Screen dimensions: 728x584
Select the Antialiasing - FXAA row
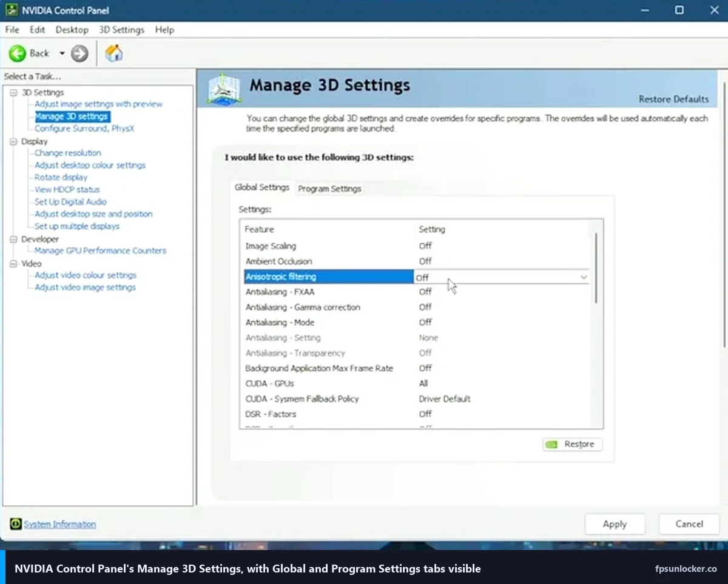pos(416,292)
